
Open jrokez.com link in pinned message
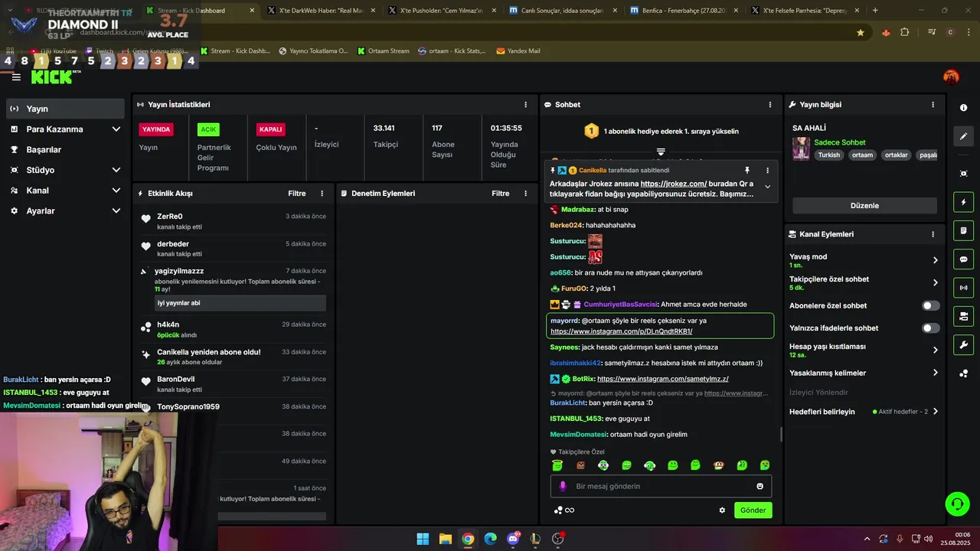click(674, 184)
